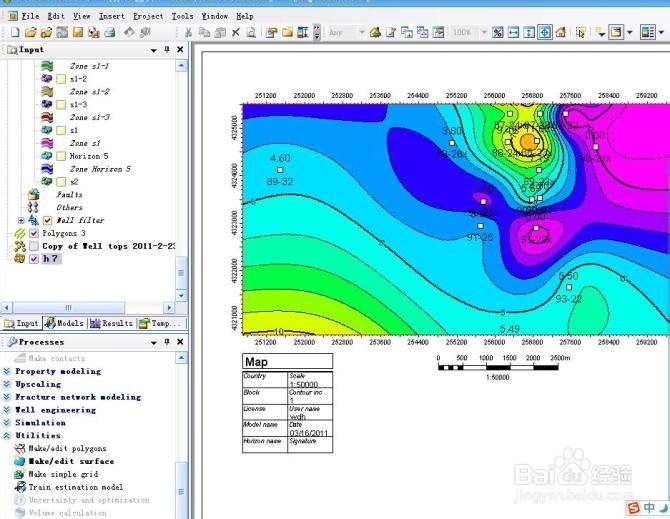Pin the Input panel with pushpin icon
This screenshot has height=519, width=670.
click(x=167, y=50)
